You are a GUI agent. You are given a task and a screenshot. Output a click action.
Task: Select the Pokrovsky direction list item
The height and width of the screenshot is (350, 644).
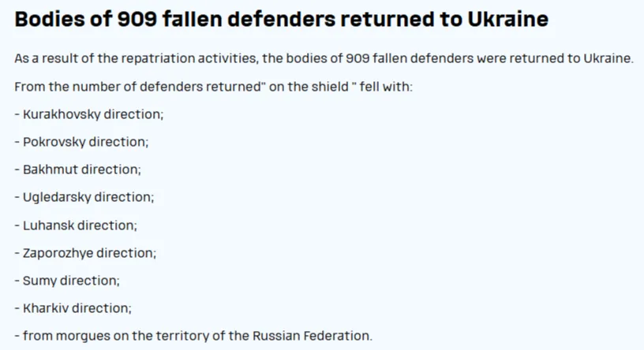82,142
